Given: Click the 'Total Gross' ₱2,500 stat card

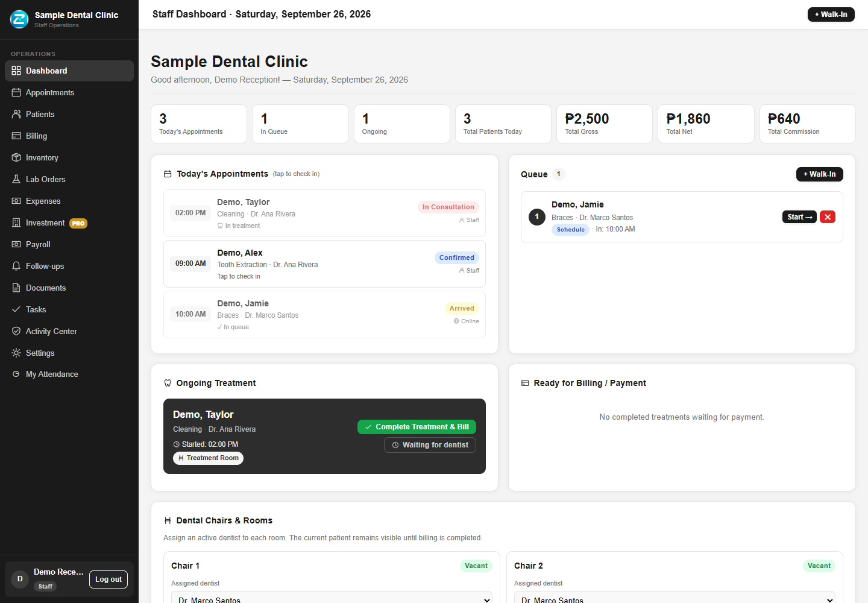Looking at the screenshot, I should pyautogui.click(x=605, y=124).
